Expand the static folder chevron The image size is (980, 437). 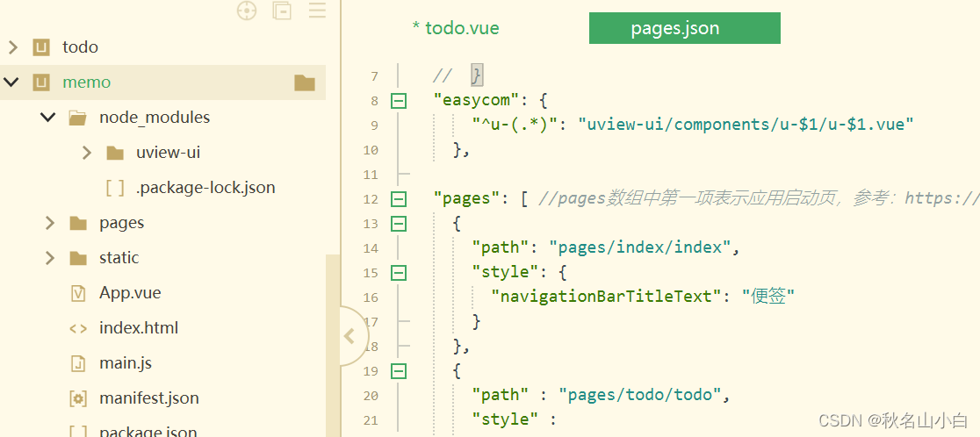(x=50, y=258)
